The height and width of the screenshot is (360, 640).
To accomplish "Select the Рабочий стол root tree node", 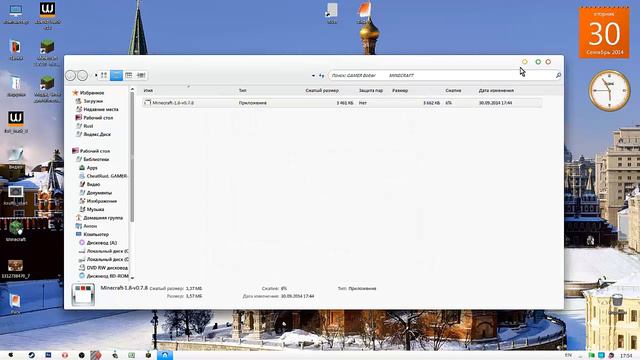I will pyautogui.click(x=94, y=151).
